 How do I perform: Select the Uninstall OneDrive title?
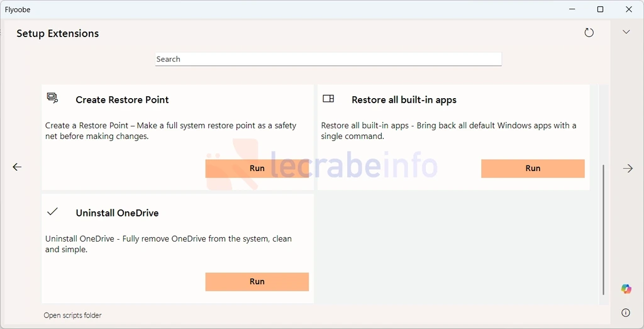click(x=118, y=213)
